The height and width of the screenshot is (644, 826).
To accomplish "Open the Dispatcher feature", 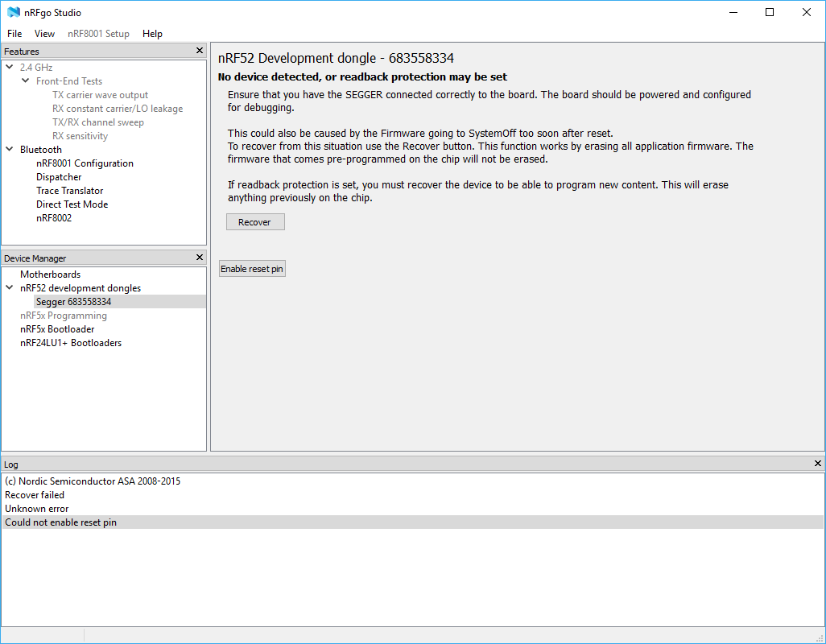I will [x=59, y=177].
